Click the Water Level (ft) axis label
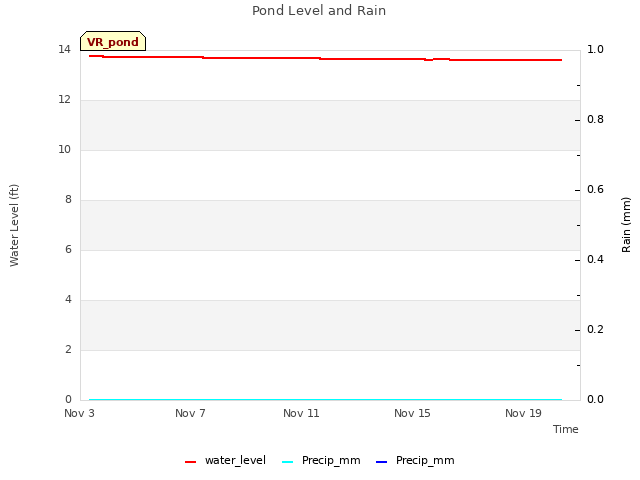The height and width of the screenshot is (480, 640). point(14,225)
